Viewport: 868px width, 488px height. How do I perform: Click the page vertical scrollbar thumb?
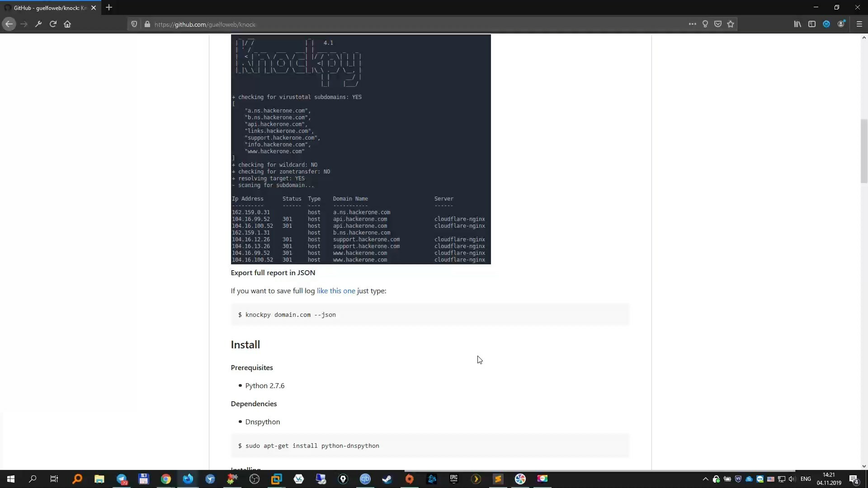[x=864, y=151]
